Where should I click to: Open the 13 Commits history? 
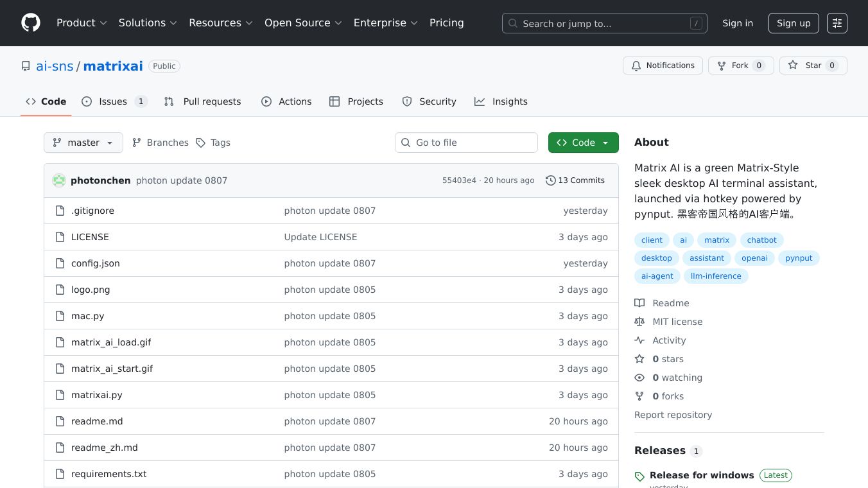(575, 180)
